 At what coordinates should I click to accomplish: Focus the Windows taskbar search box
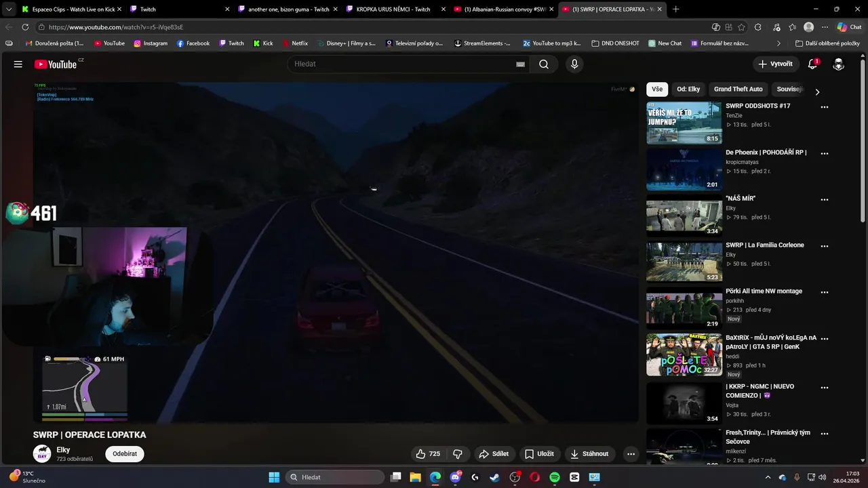click(x=335, y=477)
